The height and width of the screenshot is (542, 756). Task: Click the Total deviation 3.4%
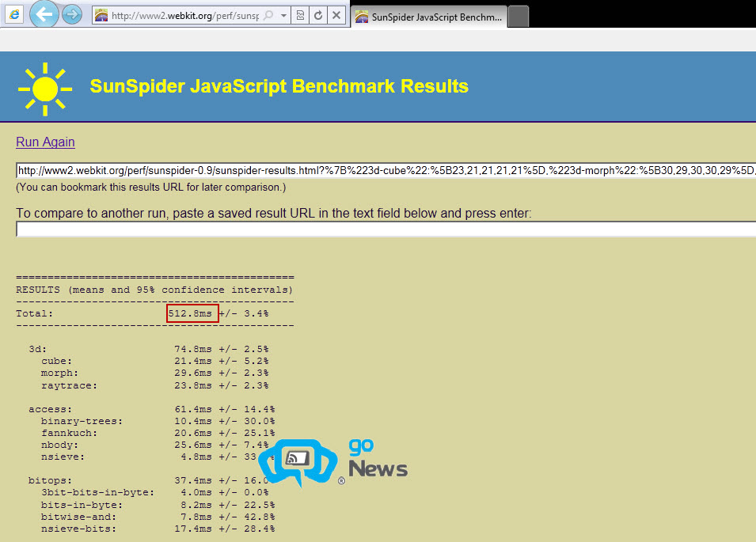point(256,313)
